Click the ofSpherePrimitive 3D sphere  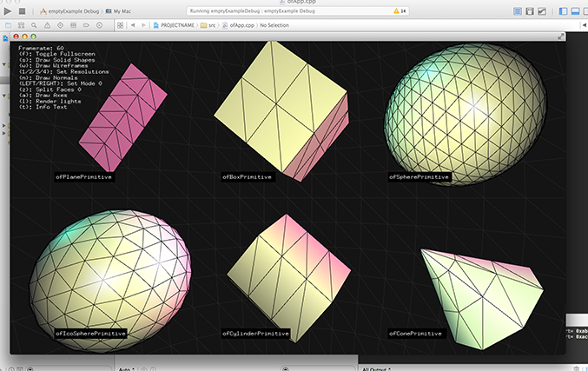point(467,111)
